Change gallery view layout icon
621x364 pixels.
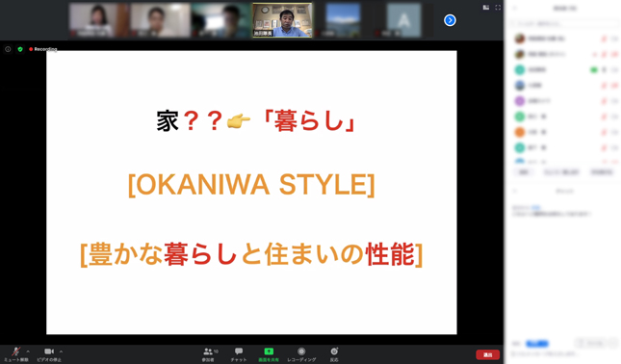click(x=486, y=8)
